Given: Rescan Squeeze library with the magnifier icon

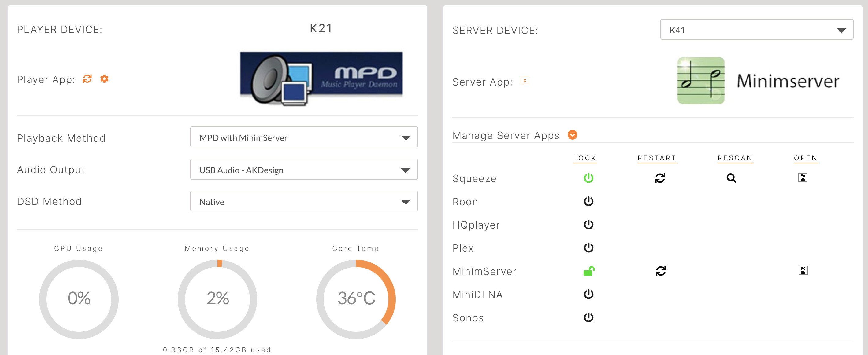Looking at the screenshot, I should click(731, 178).
